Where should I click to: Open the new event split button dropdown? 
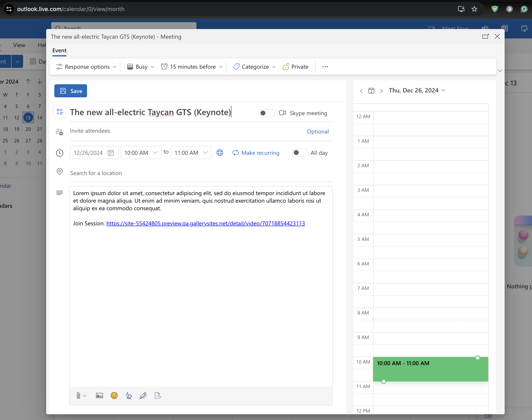pyautogui.click(x=17, y=62)
